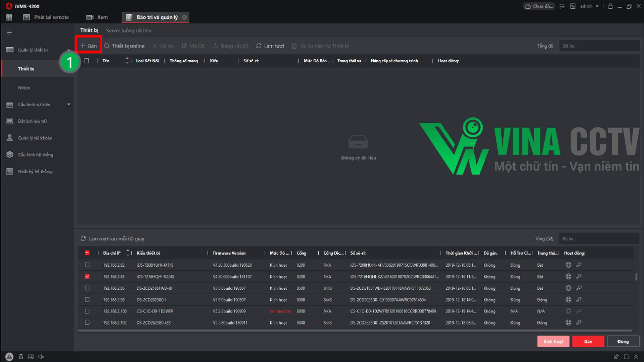Screen dimensions: 644x362
Task: Collapse 'Quản lý thiết bị' sidebar section
Action: pos(69,50)
